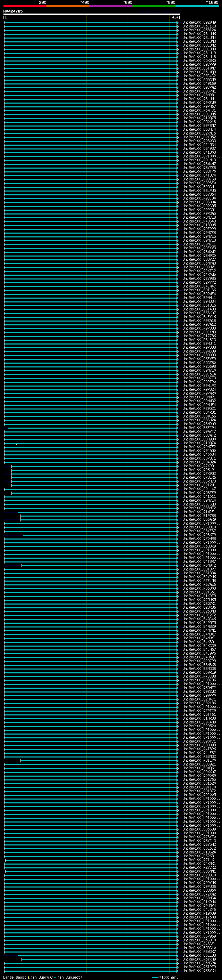This screenshot has height=980, width=222.
Task: Select hit label UniRef100_Q41803
Action: (199, 153)
